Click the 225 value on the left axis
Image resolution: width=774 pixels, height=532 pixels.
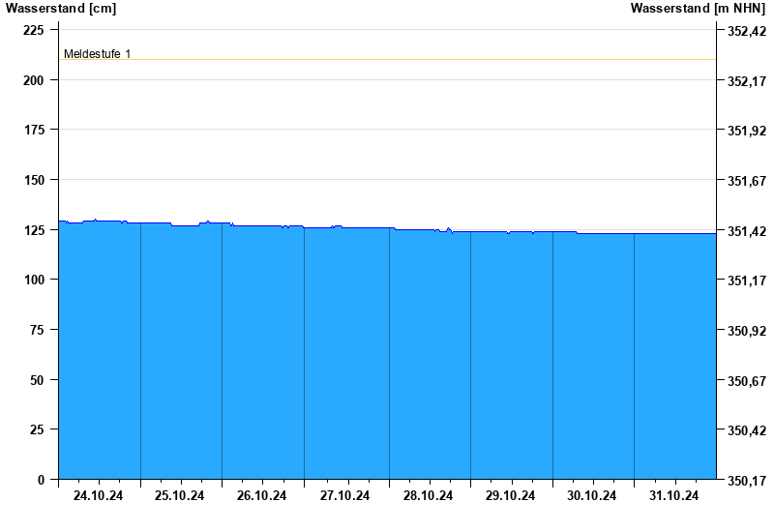[x=34, y=30]
